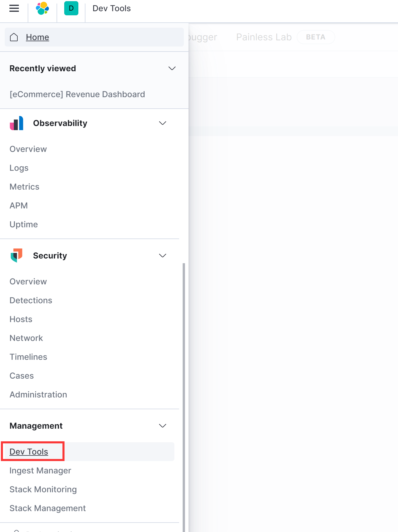The image size is (398, 532).
Task: Switch to the Painless Lab tab
Action: click(x=264, y=37)
